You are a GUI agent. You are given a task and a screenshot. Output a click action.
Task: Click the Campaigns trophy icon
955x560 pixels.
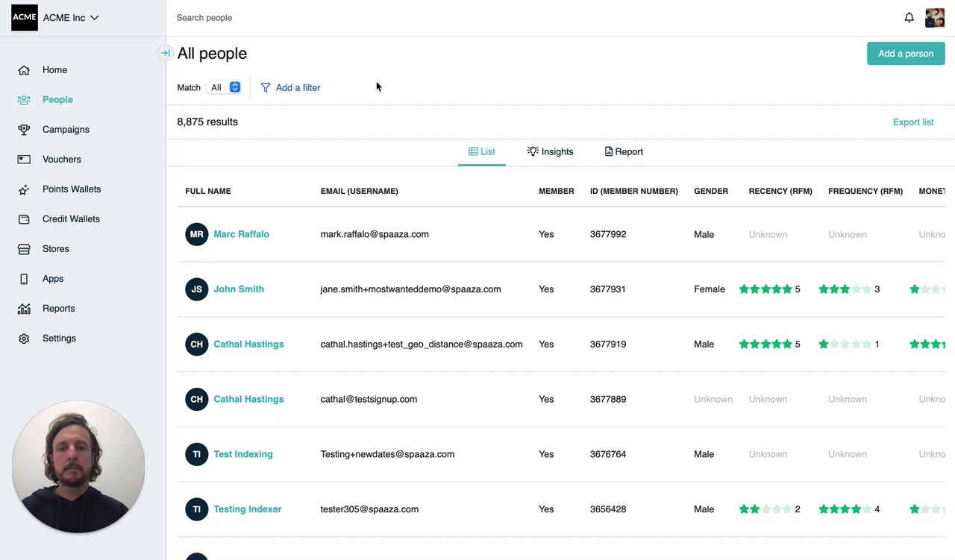coord(24,130)
